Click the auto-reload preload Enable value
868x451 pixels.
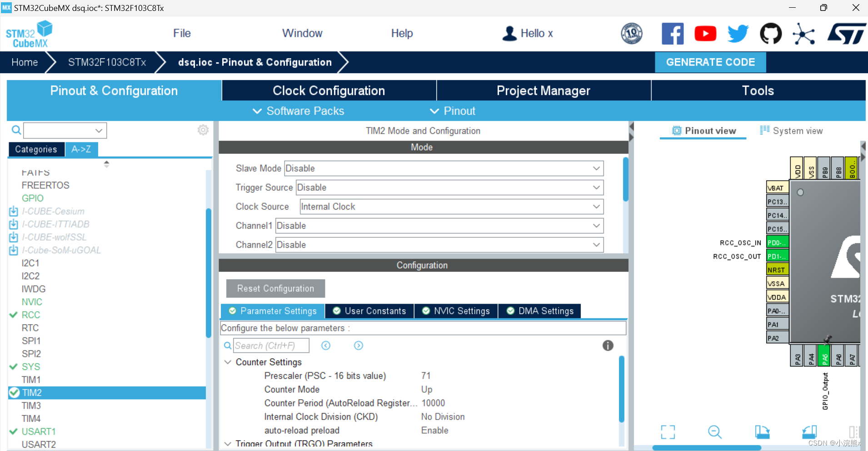click(x=434, y=431)
